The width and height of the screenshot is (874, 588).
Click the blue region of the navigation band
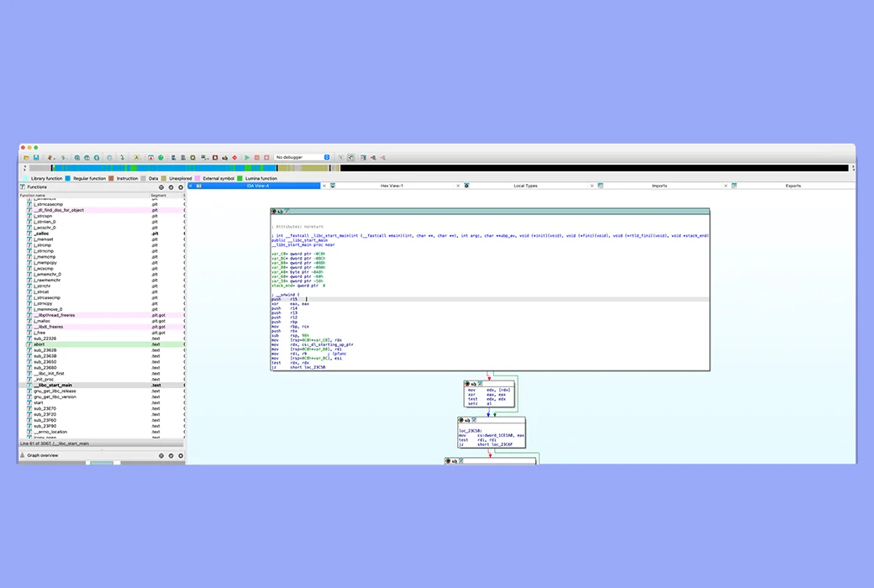click(167, 168)
